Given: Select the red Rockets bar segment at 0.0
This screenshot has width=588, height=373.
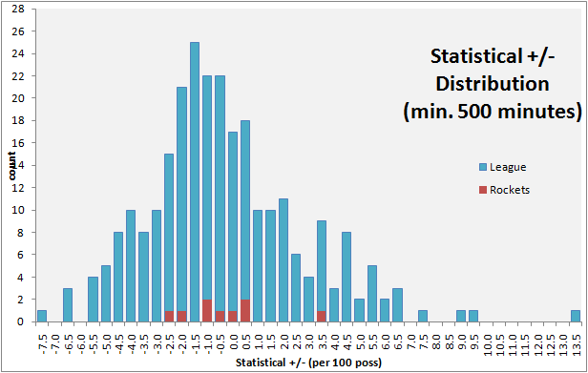Looking at the screenshot, I should click(x=233, y=316).
